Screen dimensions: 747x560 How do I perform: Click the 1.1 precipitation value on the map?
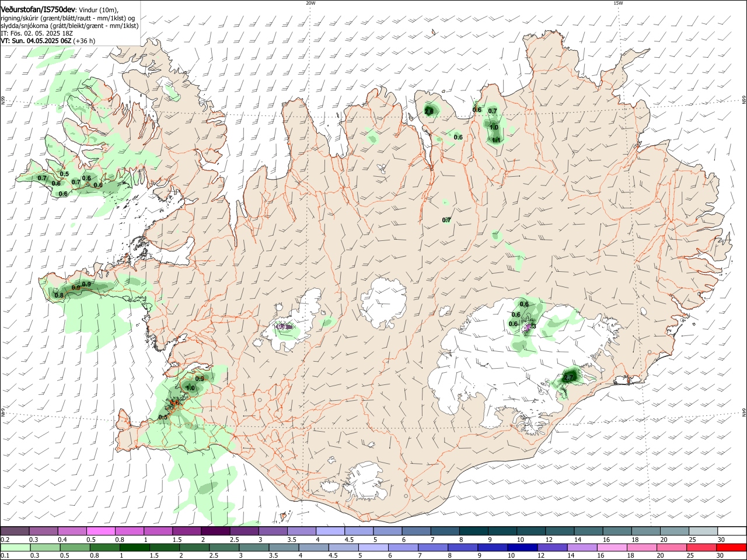point(496,140)
